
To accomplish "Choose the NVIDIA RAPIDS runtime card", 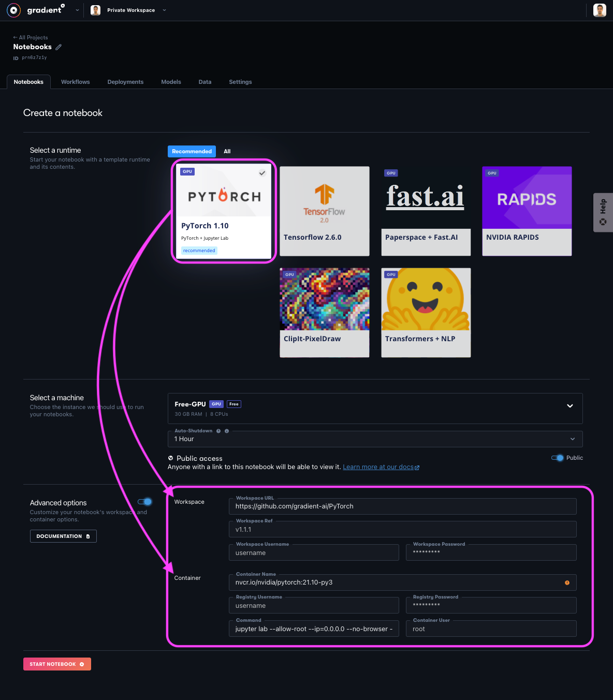I will click(527, 211).
